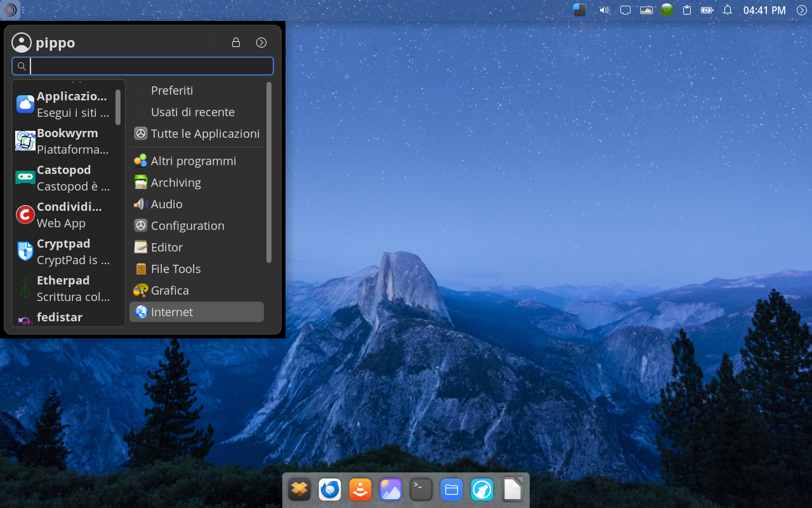Click the volume speaker tray icon
This screenshot has height=508, width=812.
click(x=604, y=10)
